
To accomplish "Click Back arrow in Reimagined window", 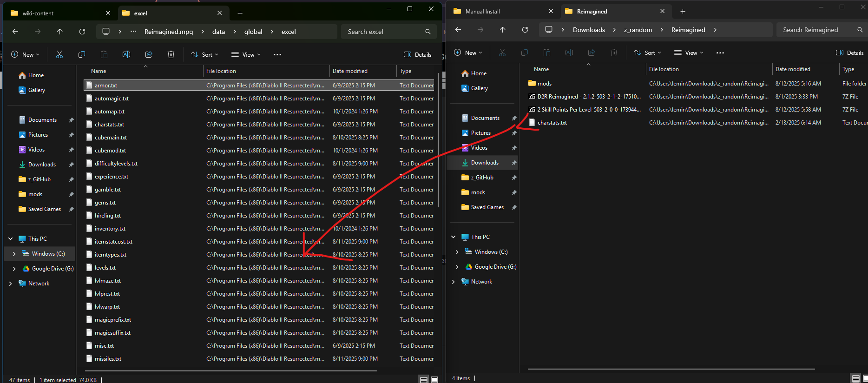I will coord(458,30).
